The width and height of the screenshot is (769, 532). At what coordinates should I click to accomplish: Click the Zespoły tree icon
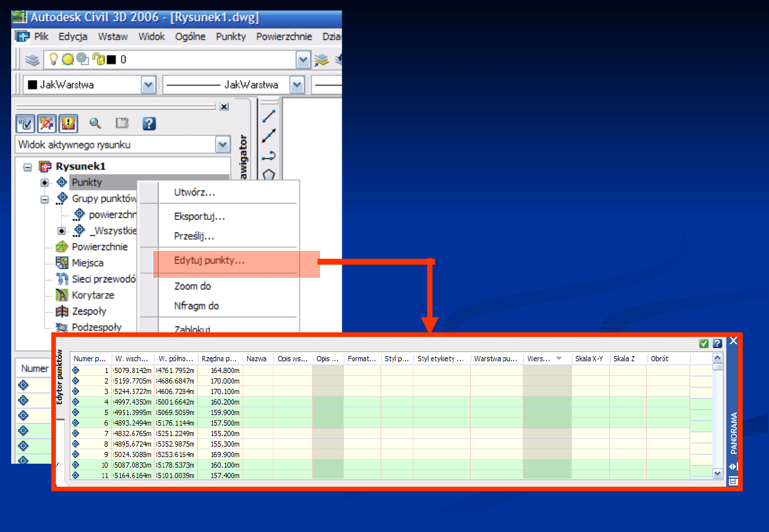[62, 311]
